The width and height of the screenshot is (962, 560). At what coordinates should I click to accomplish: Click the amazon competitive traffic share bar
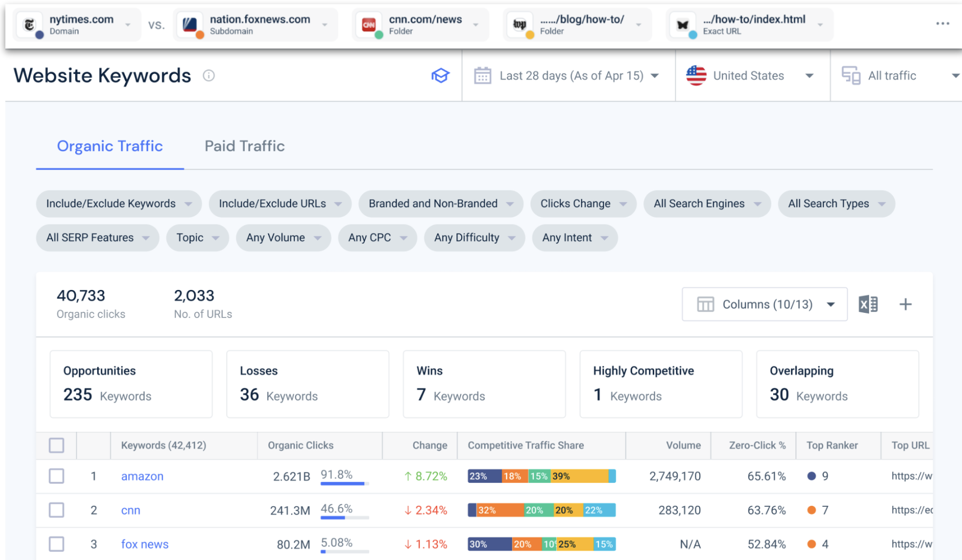coord(542,476)
